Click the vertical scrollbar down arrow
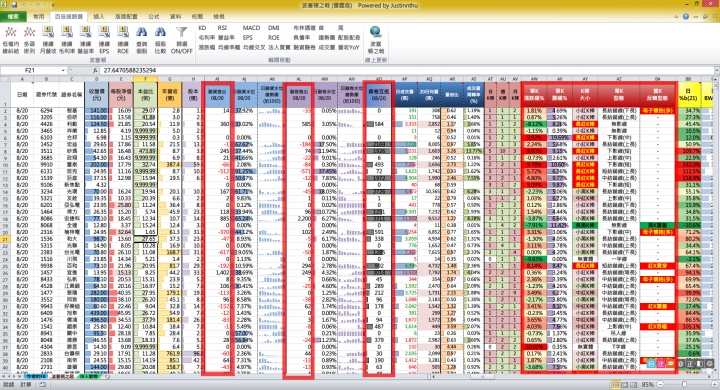The height and width of the screenshot is (390, 720). click(716, 370)
